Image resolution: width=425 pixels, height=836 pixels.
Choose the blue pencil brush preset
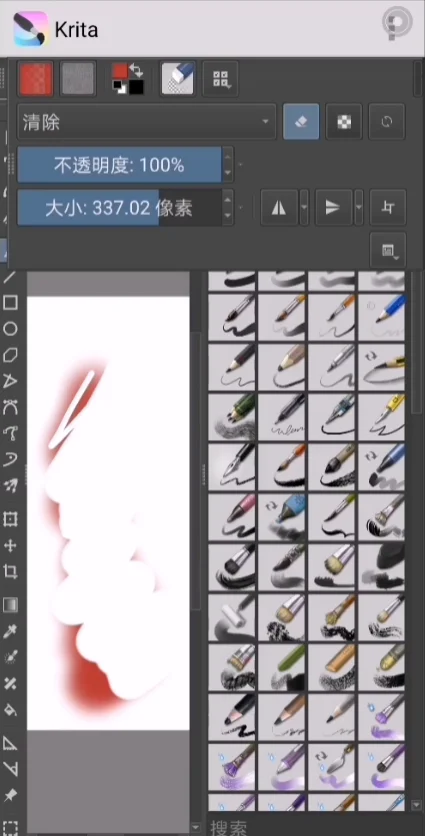[381, 318]
